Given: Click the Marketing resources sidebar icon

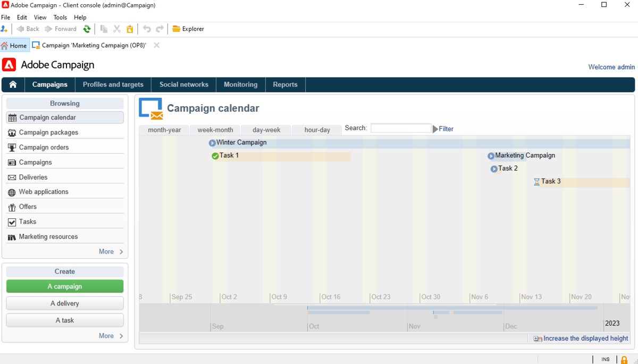Looking at the screenshot, I should (12, 236).
